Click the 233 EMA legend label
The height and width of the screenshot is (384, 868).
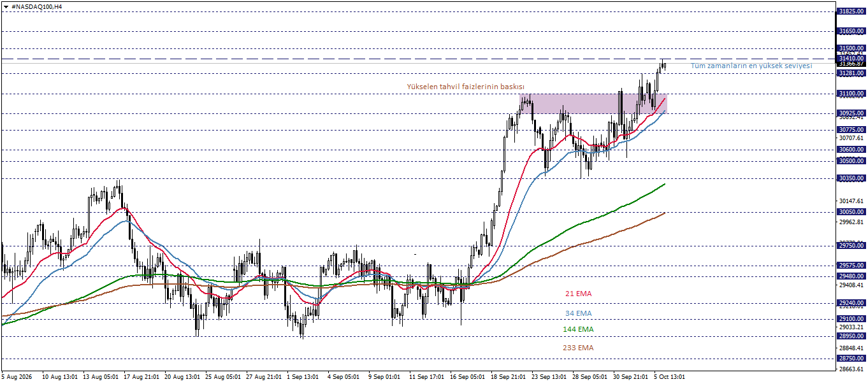[x=578, y=348]
